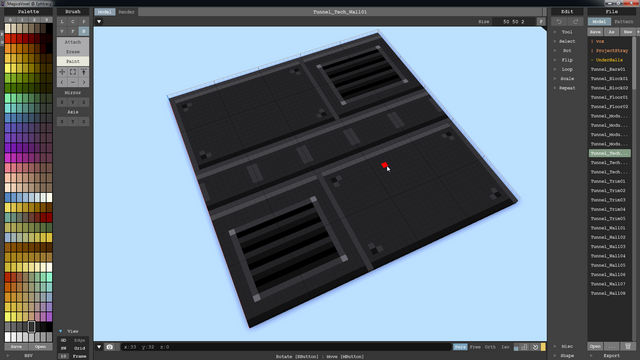Open the Pattern tab in File panel

coord(623,22)
